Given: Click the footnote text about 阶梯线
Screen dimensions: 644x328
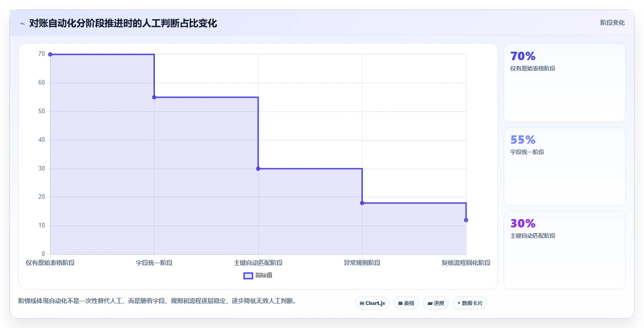Looking at the screenshot, I should pos(157,301).
